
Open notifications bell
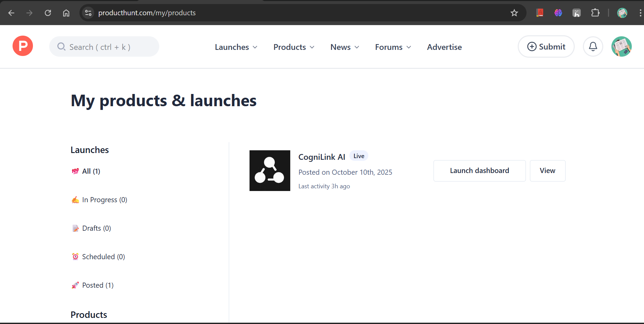click(593, 46)
